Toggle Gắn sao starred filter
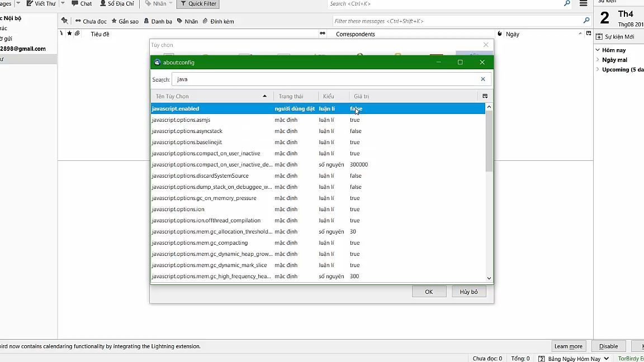This screenshot has width=644, height=362. click(x=125, y=21)
